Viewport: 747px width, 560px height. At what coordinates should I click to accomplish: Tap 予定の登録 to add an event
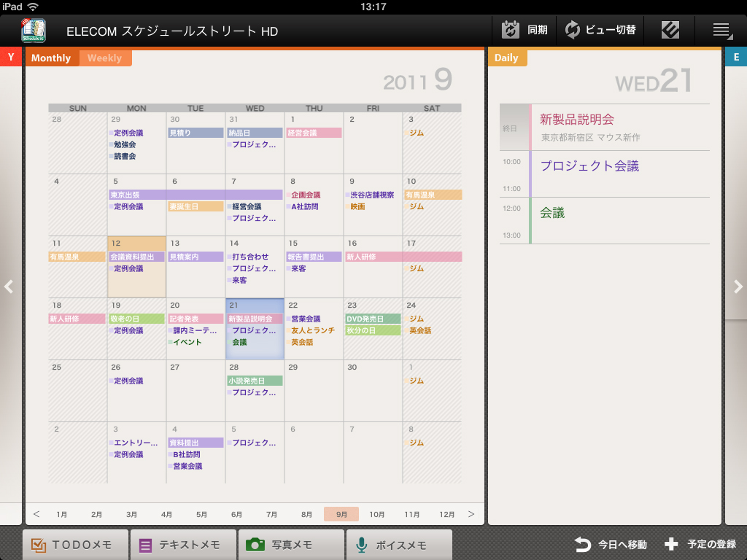pos(700,544)
